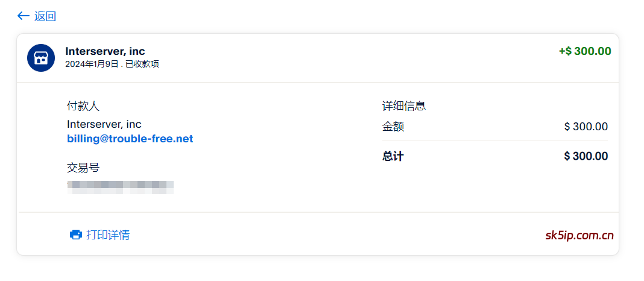The width and height of the screenshot is (644, 281).
Task: Click the bold 总计 label
Action: click(393, 156)
